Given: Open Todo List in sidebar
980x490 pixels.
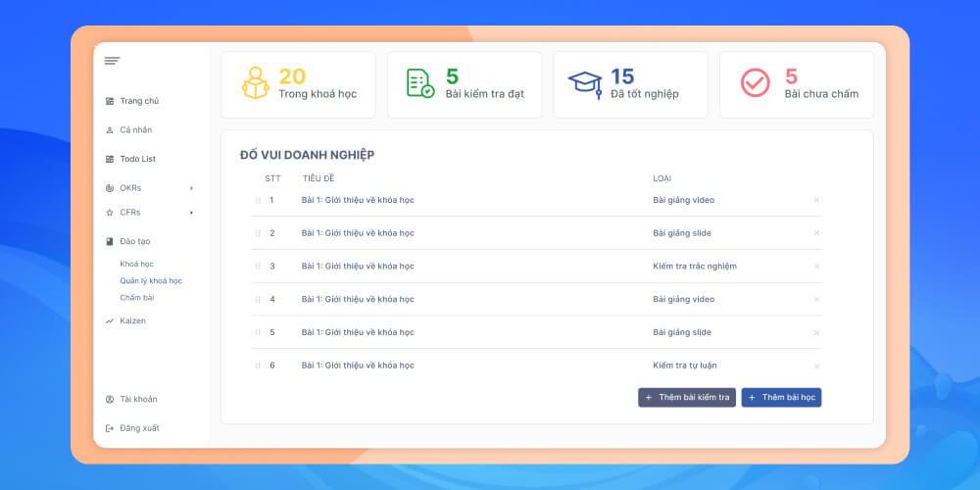Looking at the screenshot, I should tap(138, 160).
